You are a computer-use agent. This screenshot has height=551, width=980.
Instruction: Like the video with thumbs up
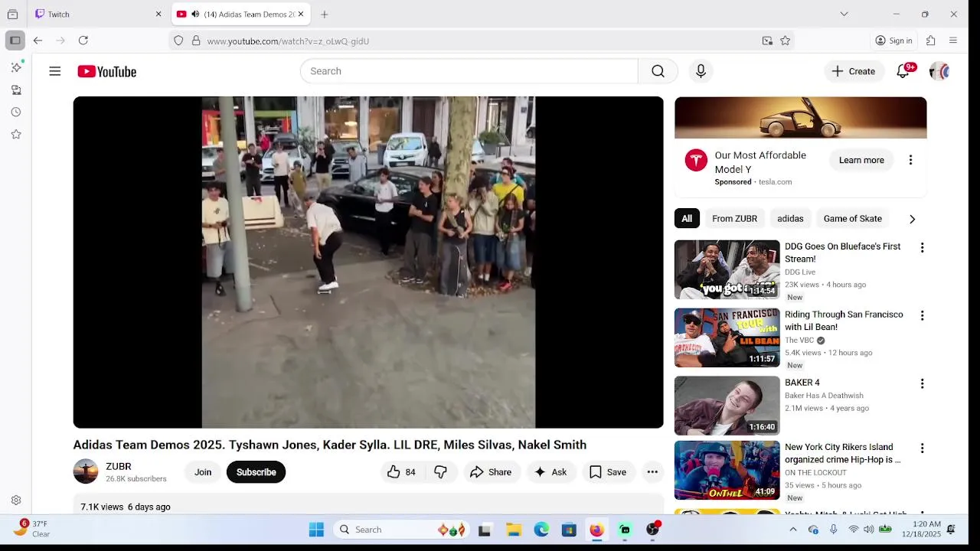pyautogui.click(x=401, y=472)
